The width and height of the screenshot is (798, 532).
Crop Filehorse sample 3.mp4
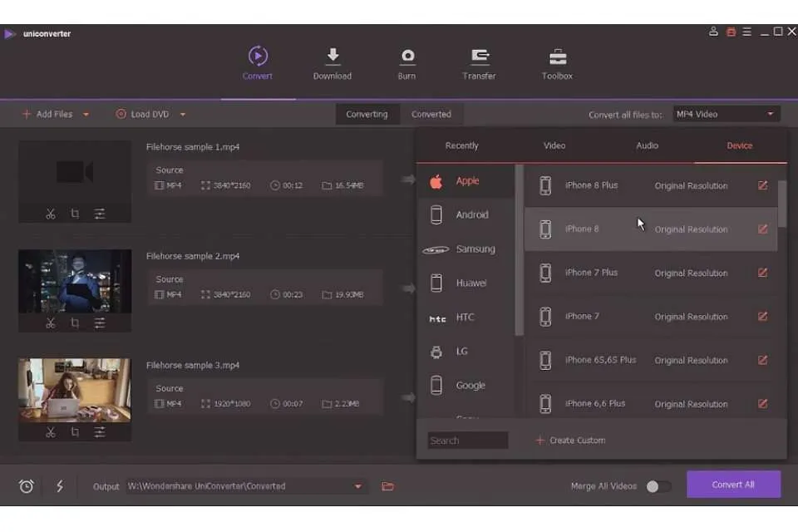75,432
